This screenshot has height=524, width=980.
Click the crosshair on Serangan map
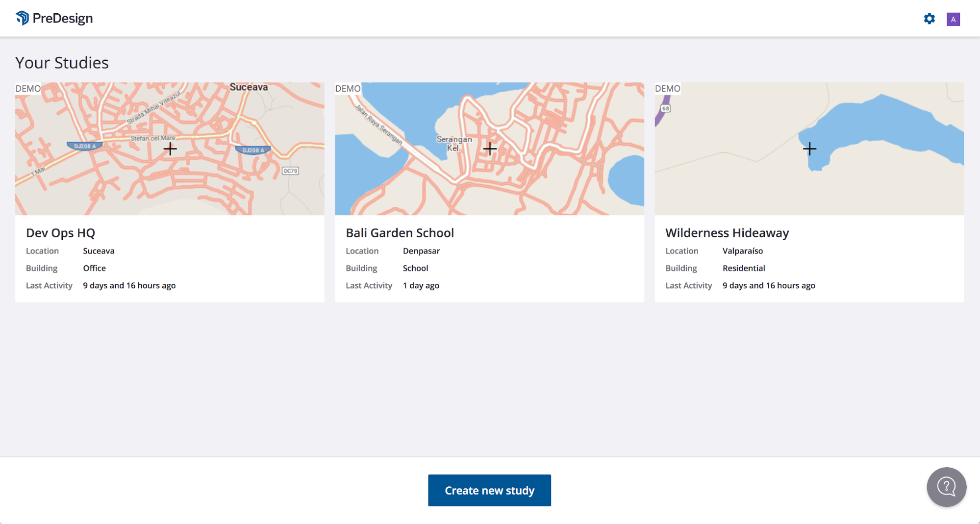[490, 149]
